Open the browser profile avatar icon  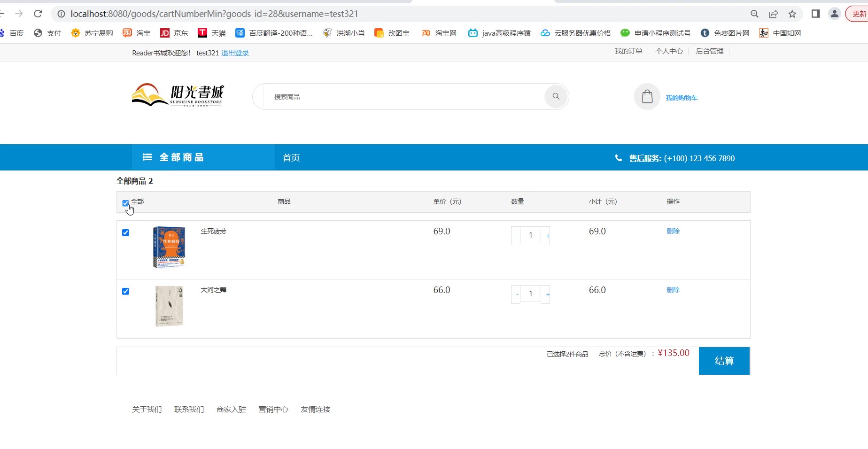tap(834, 14)
